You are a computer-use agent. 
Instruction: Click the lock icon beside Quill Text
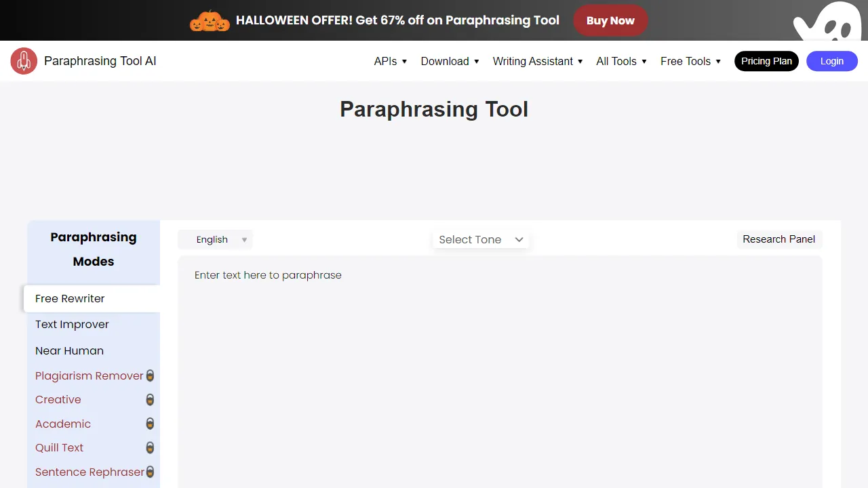pos(151,448)
